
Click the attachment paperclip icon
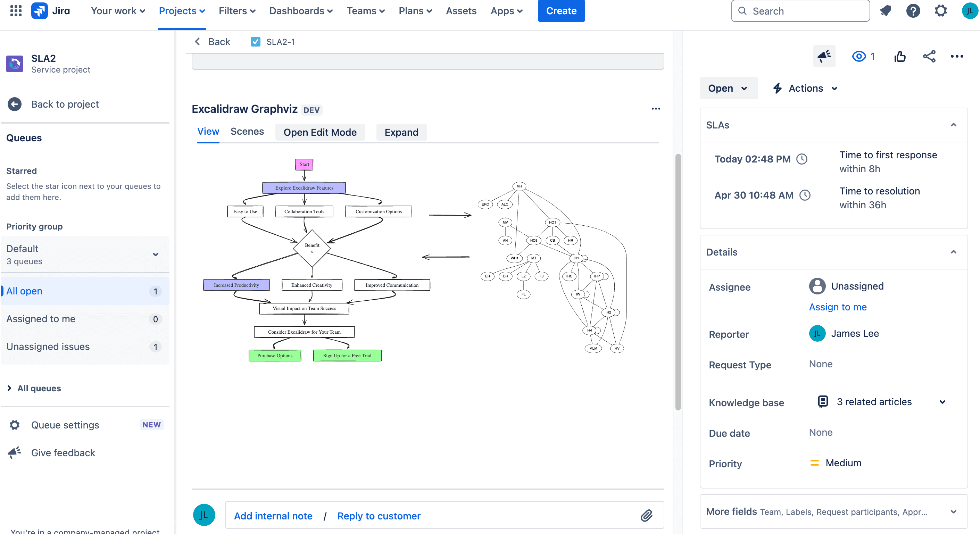[646, 515]
